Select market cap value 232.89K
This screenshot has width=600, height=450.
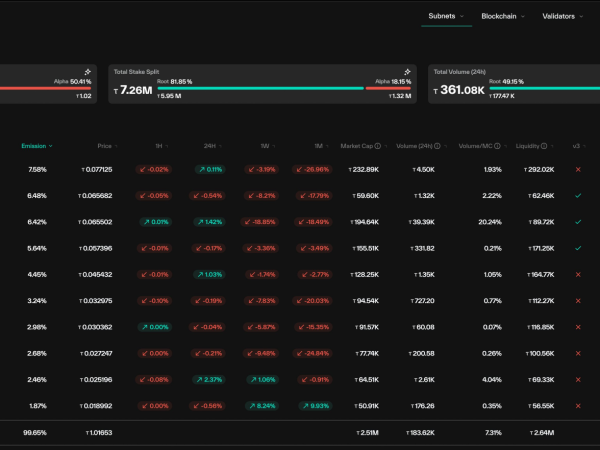(x=364, y=170)
